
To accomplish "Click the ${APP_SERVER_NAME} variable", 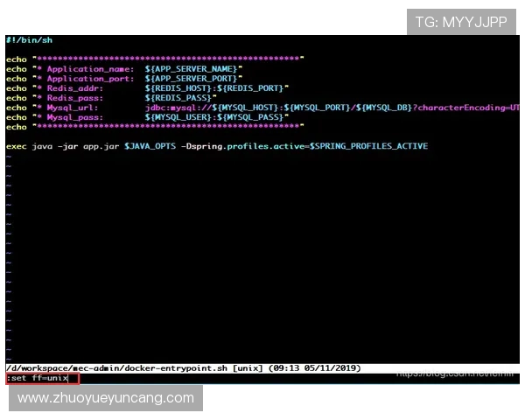I will click(193, 68).
